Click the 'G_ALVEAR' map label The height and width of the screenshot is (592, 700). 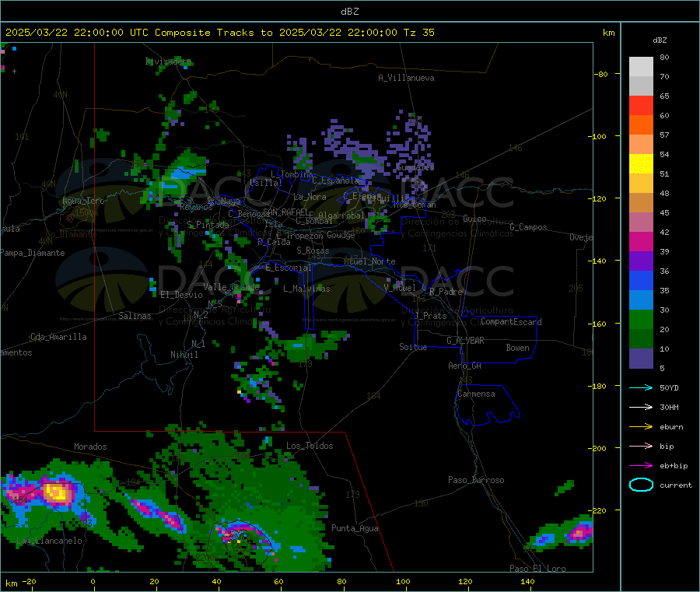465,341
